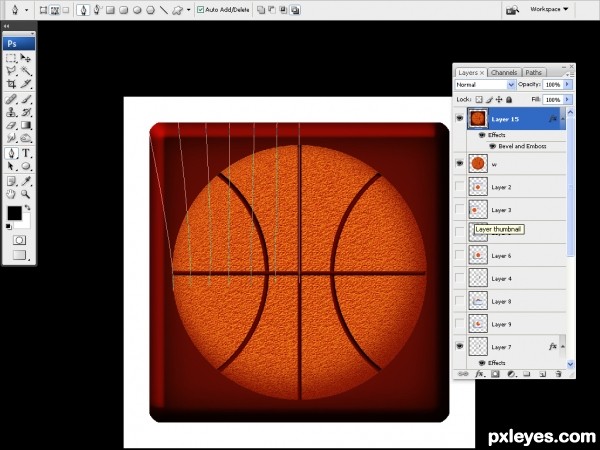The width and height of the screenshot is (600, 450).
Task: Select the Pen tool in toolbox
Action: click(x=11, y=153)
